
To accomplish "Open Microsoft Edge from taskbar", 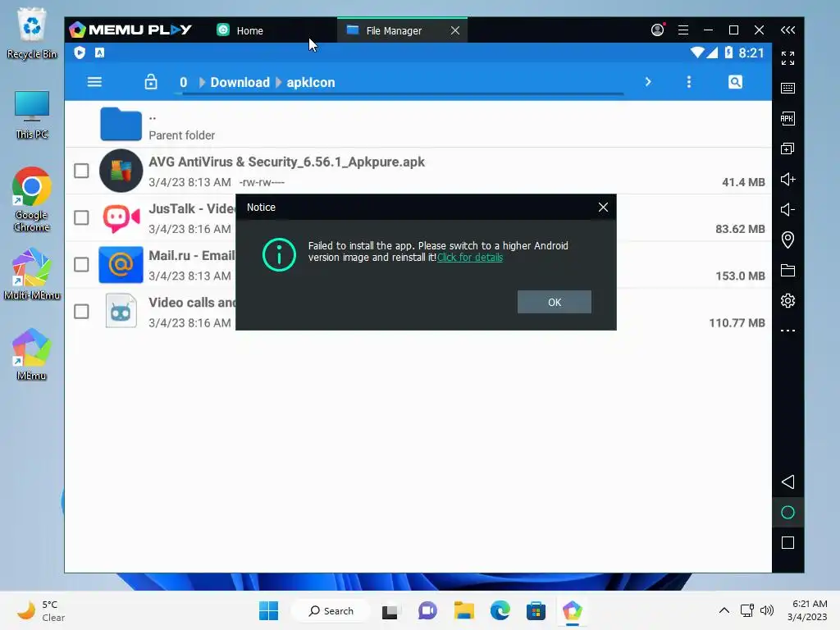I will (500, 610).
